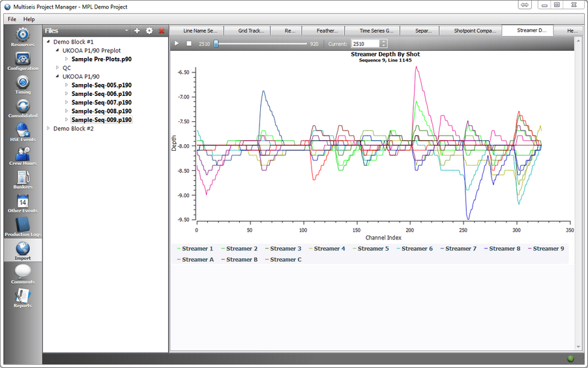The image size is (588, 368).
Task: Toggle Streamer 2 in chart legend
Action: [239, 249]
